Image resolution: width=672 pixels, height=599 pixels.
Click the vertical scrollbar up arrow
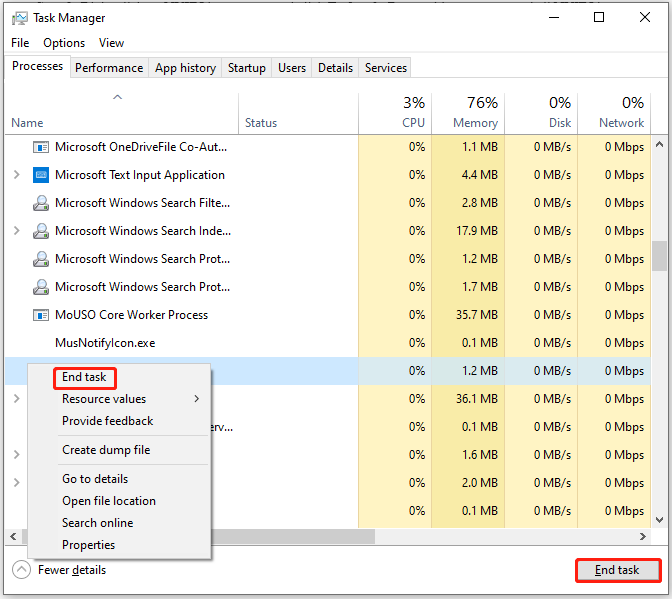tap(660, 145)
